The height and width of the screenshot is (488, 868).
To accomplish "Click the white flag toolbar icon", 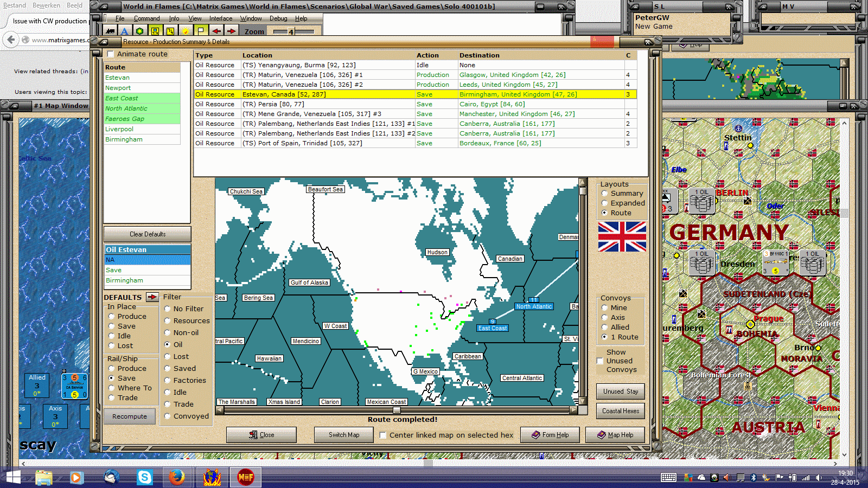I will [201, 31].
